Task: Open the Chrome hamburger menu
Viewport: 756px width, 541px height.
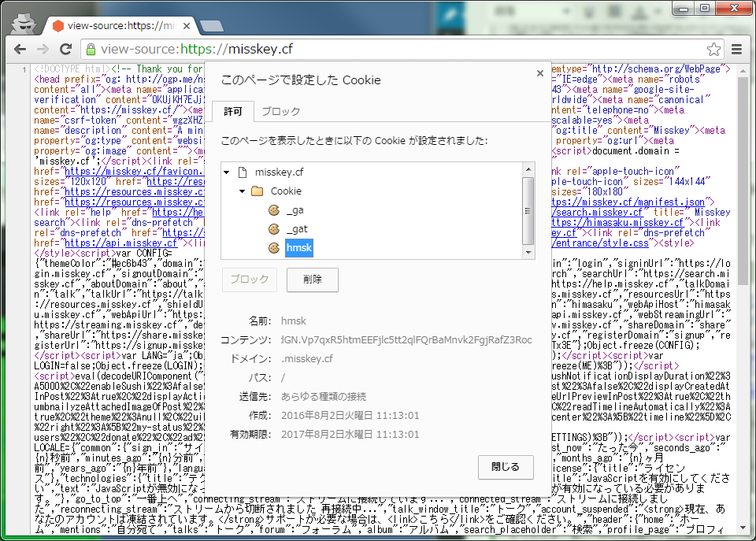Action: 737,50
